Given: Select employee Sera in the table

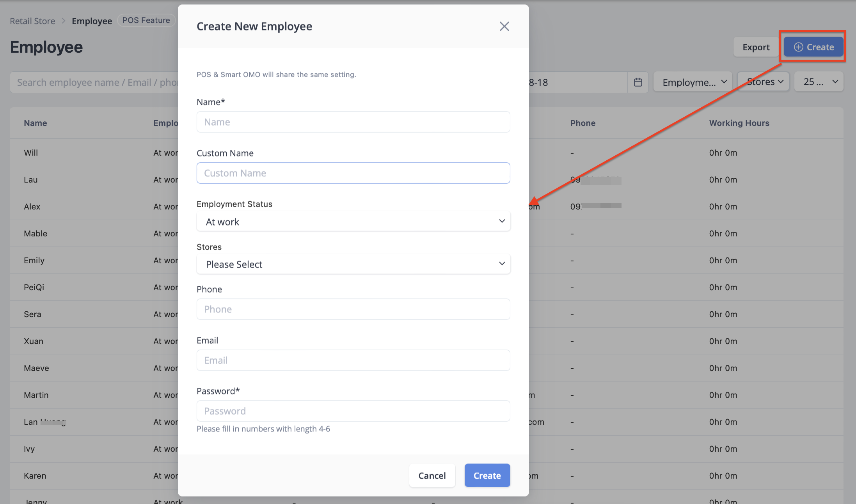Looking at the screenshot, I should point(32,314).
